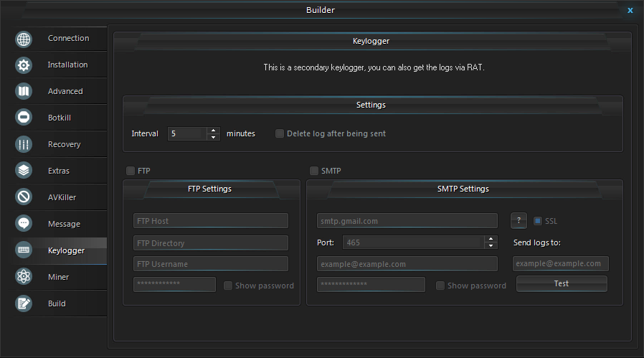Click the Builder window title
Viewport: 644px width, 358px height.
[321, 10]
